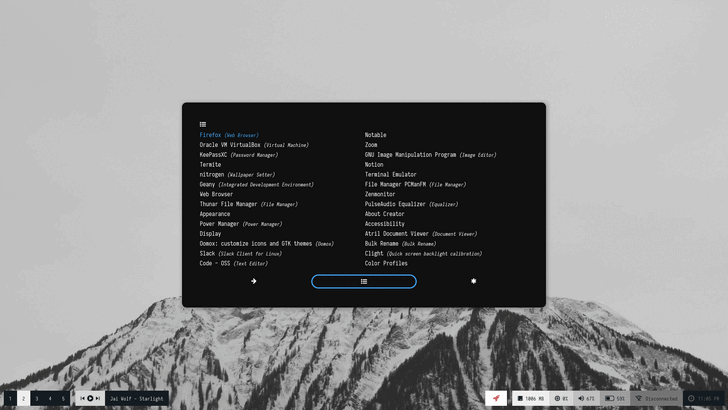The height and width of the screenshot is (410, 728).
Task: Skip to next track in bar
Action: [x=98, y=398]
